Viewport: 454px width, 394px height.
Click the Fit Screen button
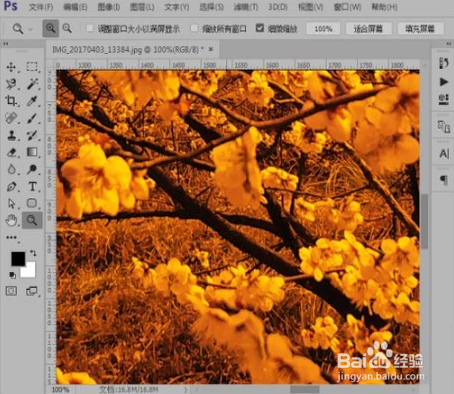coord(368,29)
